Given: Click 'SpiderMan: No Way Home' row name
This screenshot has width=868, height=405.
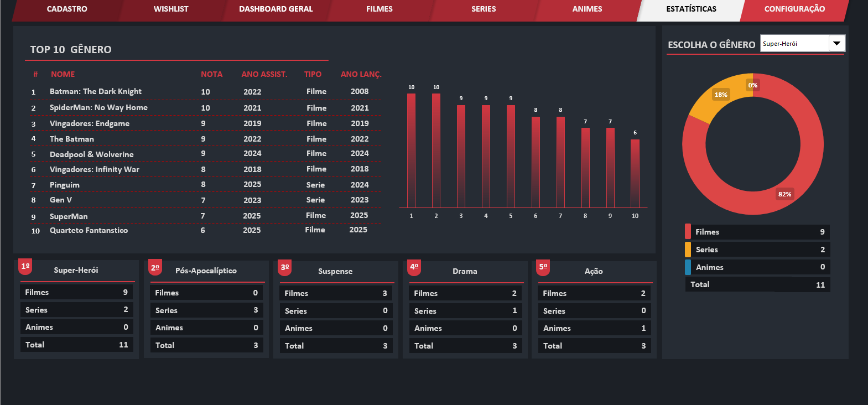Looking at the screenshot, I should (98, 107).
